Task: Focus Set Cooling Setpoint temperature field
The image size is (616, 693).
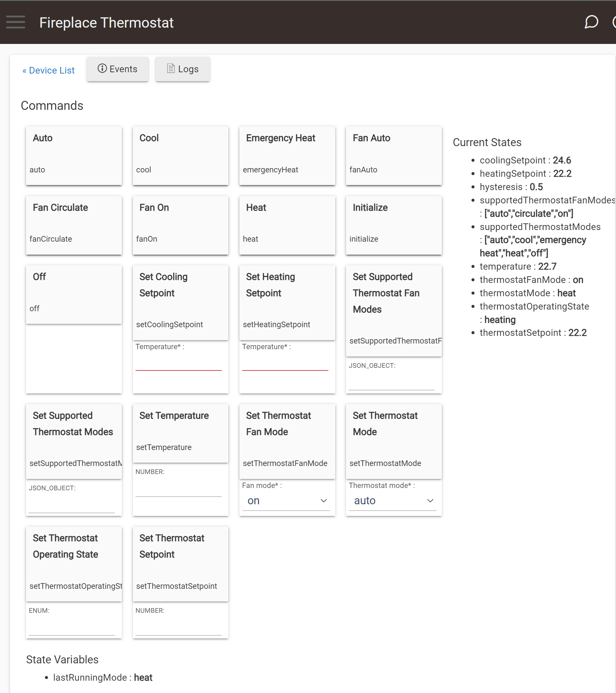Action: 178,363
